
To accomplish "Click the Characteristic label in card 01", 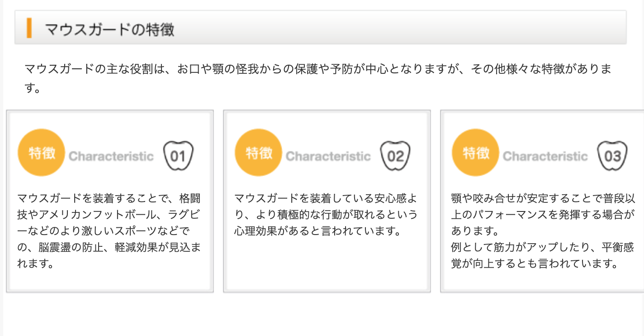I will [x=111, y=157].
